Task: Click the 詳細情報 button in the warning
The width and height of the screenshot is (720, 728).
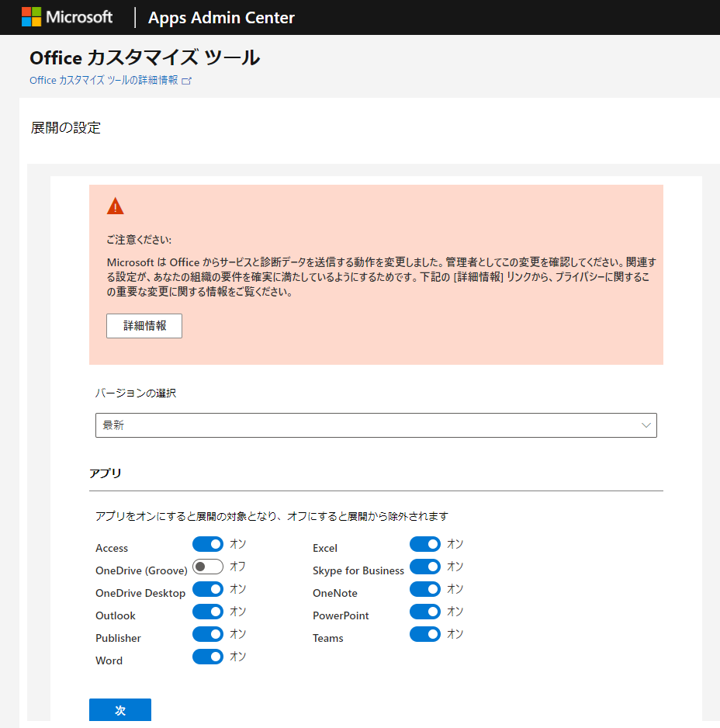Action: pyautogui.click(x=144, y=325)
